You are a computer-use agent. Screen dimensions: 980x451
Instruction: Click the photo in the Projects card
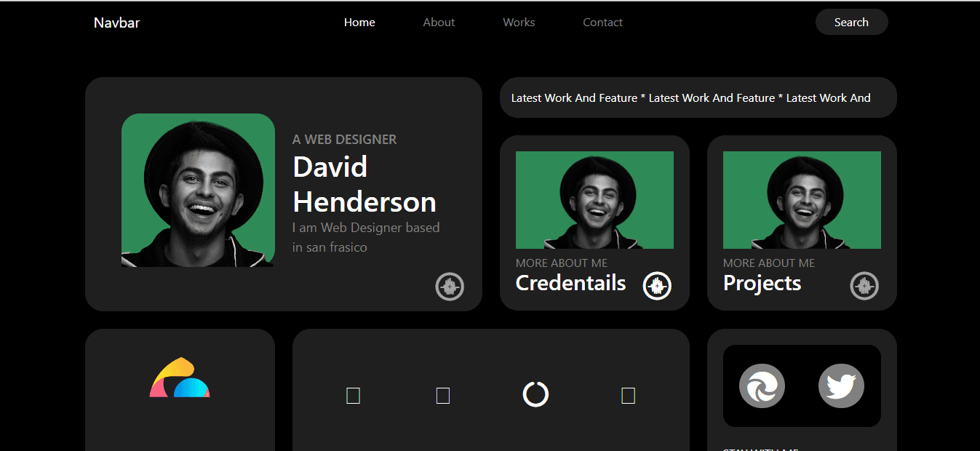pyautogui.click(x=802, y=200)
